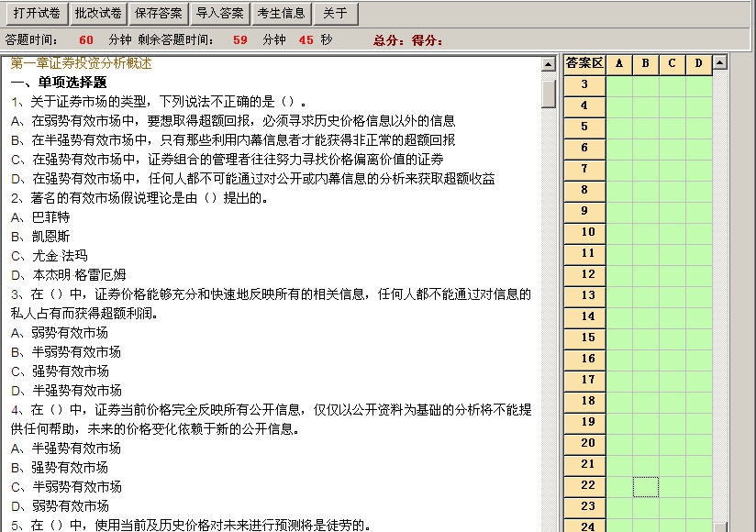Import answers via 导入答案 button
The height and width of the screenshot is (532, 756).
220,13
